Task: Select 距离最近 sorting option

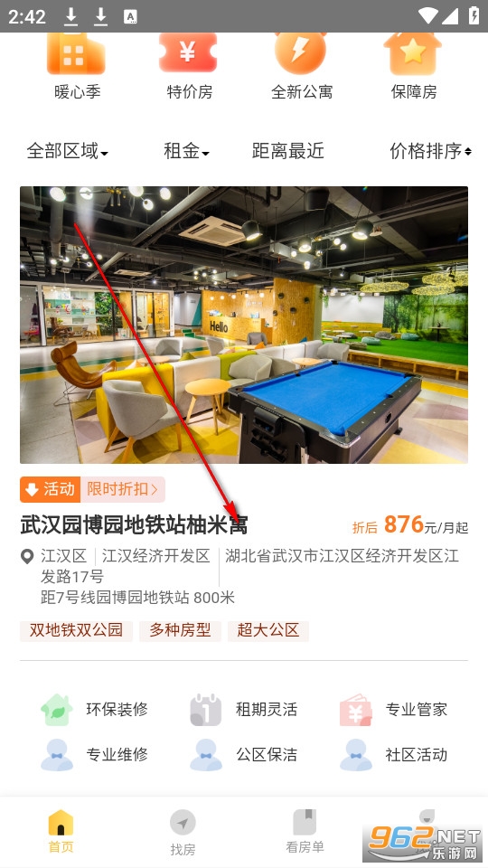Action: (287, 151)
